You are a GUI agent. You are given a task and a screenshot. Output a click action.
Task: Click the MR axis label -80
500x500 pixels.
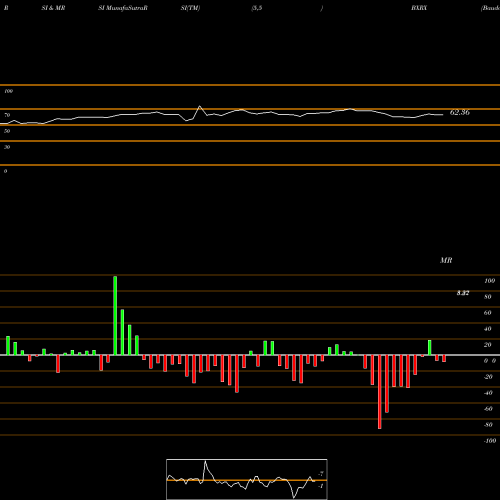[488, 425]
